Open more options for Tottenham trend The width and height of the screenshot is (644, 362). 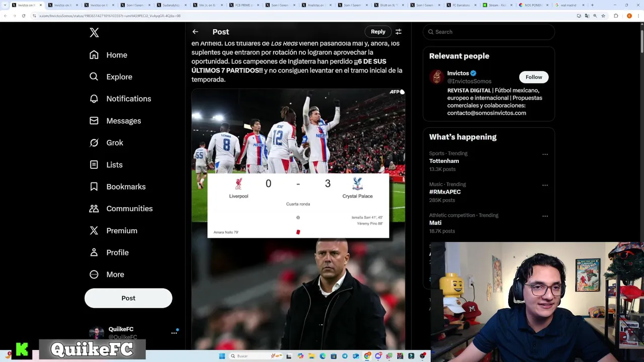click(x=545, y=154)
